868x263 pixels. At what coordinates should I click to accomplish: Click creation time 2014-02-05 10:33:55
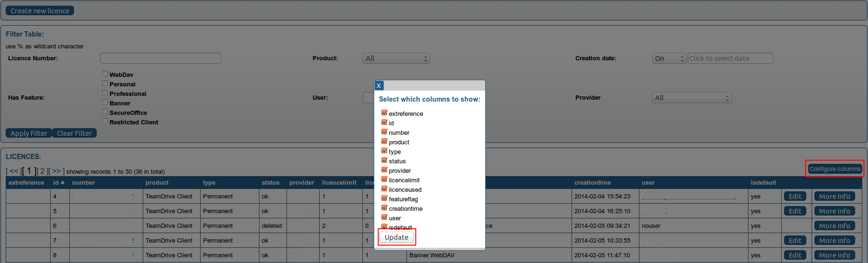pos(602,241)
